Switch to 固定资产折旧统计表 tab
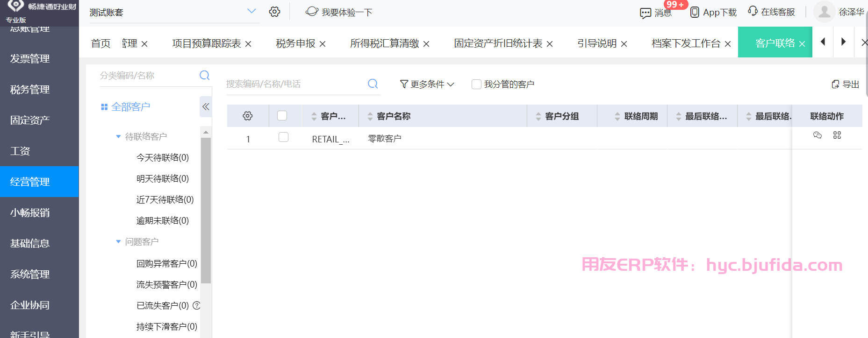 498,43
